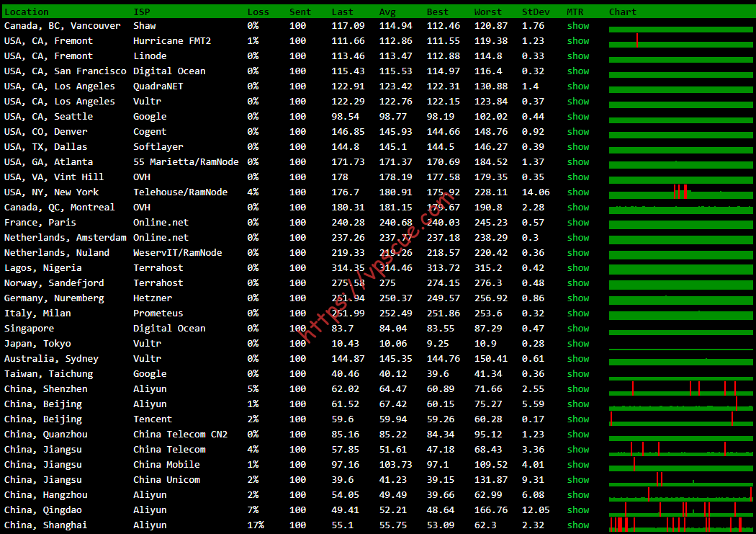Click the Shenzhen Aliyun latency chart
This screenshot has height=534, width=756.
click(x=681, y=389)
